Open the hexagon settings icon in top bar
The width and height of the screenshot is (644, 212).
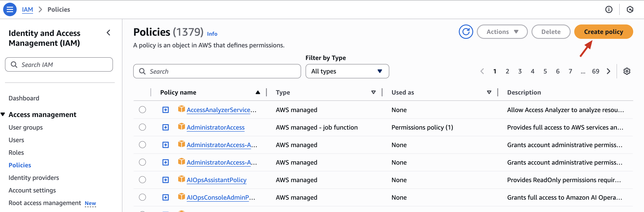pyautogui.click(x=630, y=9)
